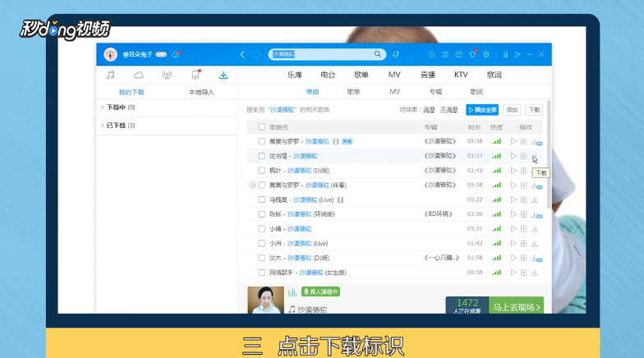The image size is (644, 358).
Task: Play the 陈烁 环绕版 song
Action: click(x=513, y=214)
